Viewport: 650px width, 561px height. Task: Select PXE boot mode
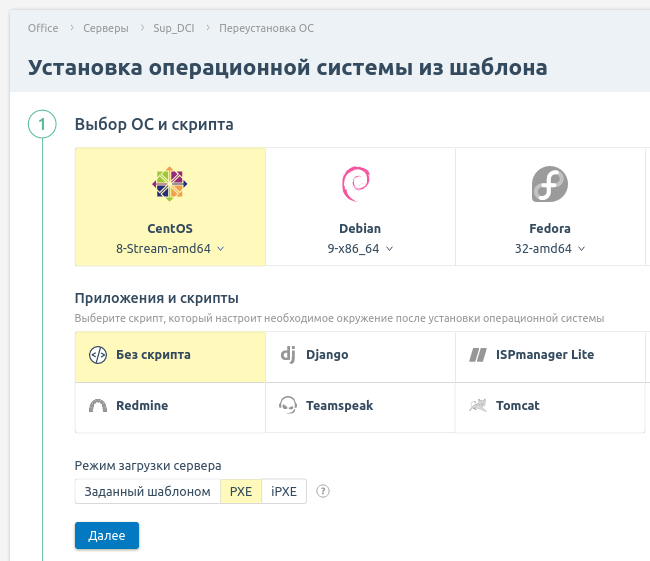(241, 491)
